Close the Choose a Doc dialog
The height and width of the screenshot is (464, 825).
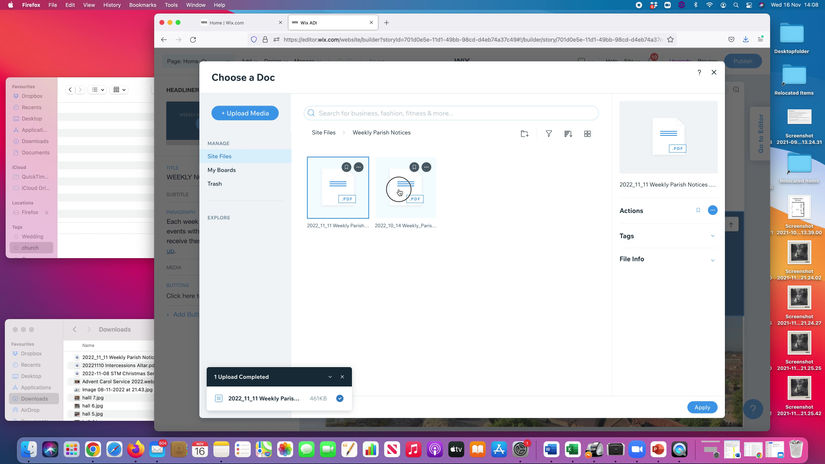pyautogui.click(x=714, y=72)
